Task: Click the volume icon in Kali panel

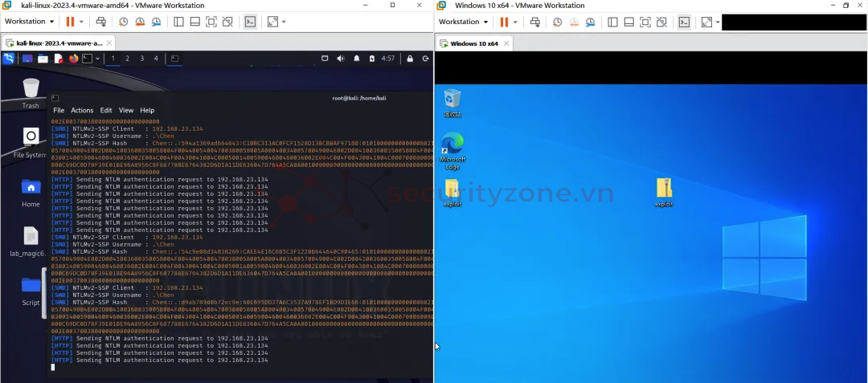Action: (x=341, y=59)
